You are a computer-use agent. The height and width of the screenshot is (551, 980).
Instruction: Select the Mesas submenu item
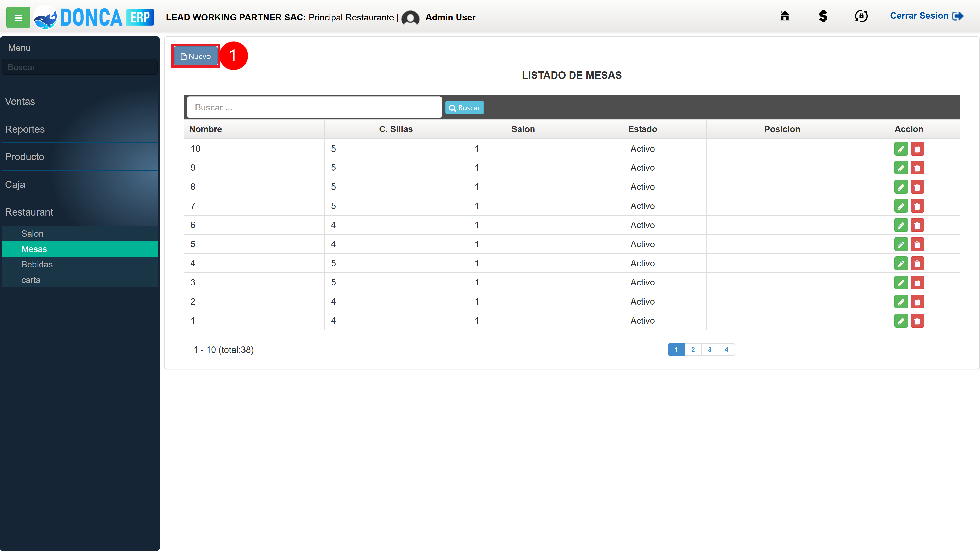click(80, 249)
